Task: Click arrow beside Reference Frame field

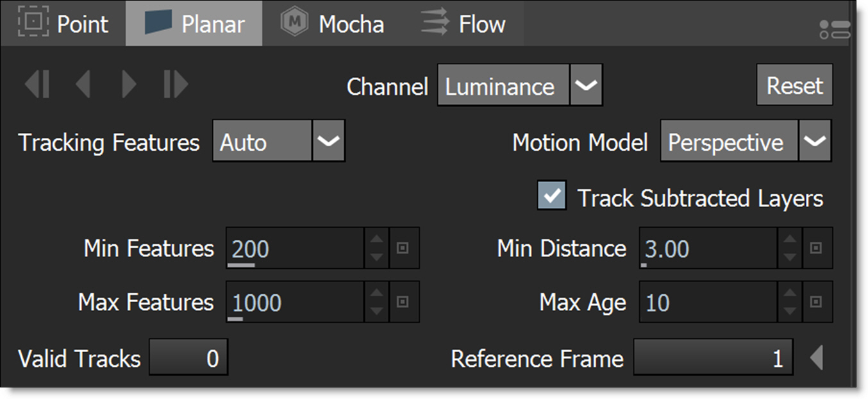Action: tap(816, 357)
